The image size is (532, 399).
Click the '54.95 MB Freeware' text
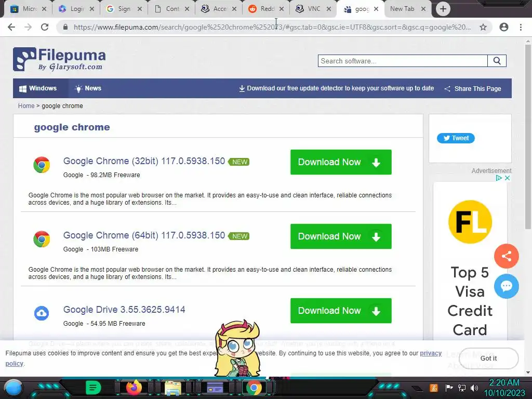pos(118,324)
